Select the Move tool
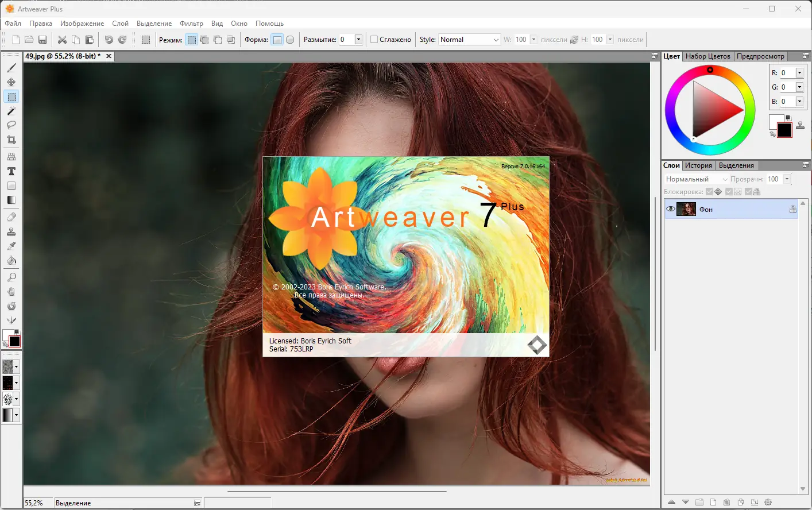The image size is (812, 510). click(x=11, y=82)
